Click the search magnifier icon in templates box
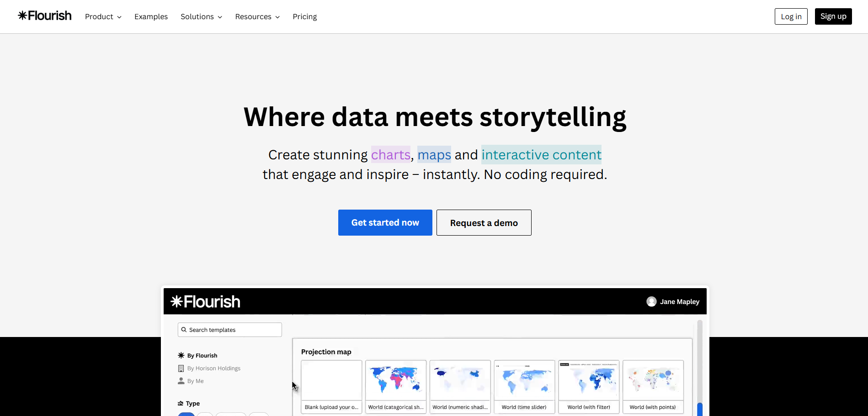The width and height of the screenshot is (868, 416). (184, 330)
